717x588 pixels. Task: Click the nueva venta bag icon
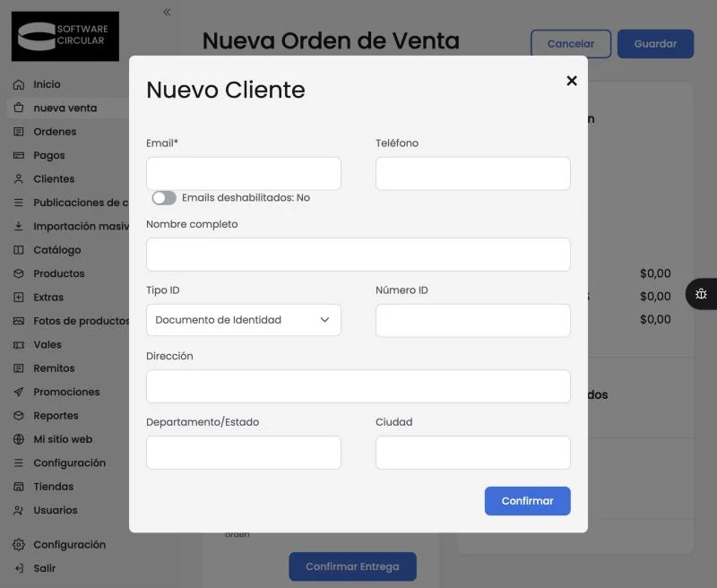[x=19, y=108]
